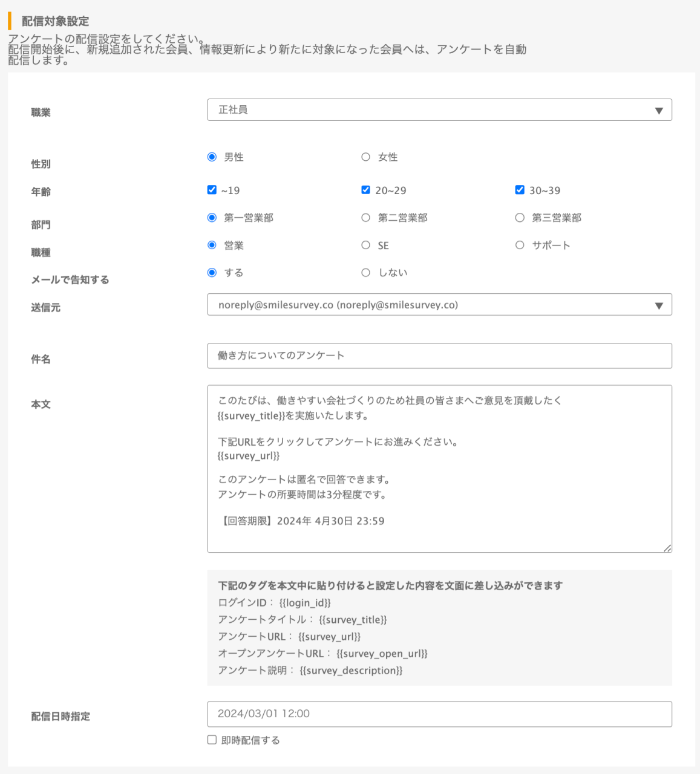
Task: Open the 職業 dropdown showing 正社員
Action: (x=439, y=110)
